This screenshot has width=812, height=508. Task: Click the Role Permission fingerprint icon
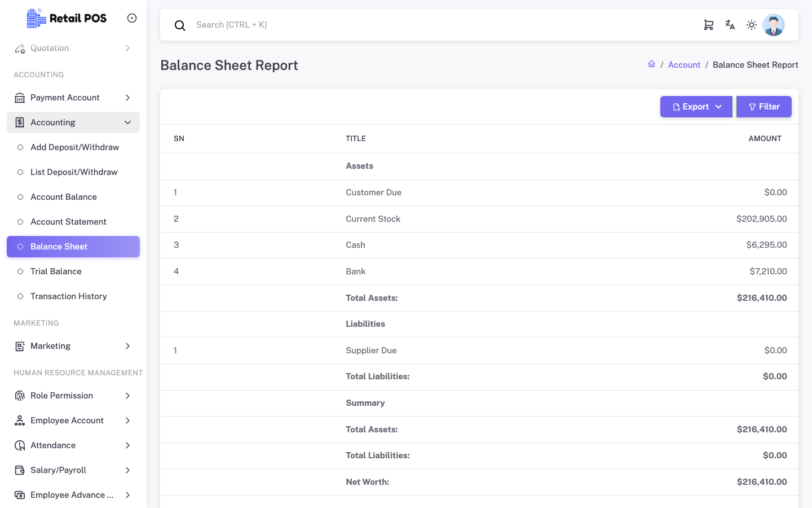coord(20,396)
